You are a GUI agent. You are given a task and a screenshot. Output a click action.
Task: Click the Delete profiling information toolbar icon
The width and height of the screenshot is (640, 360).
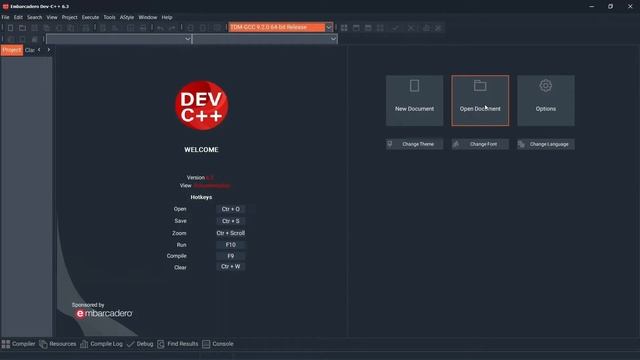pos(438,28)
